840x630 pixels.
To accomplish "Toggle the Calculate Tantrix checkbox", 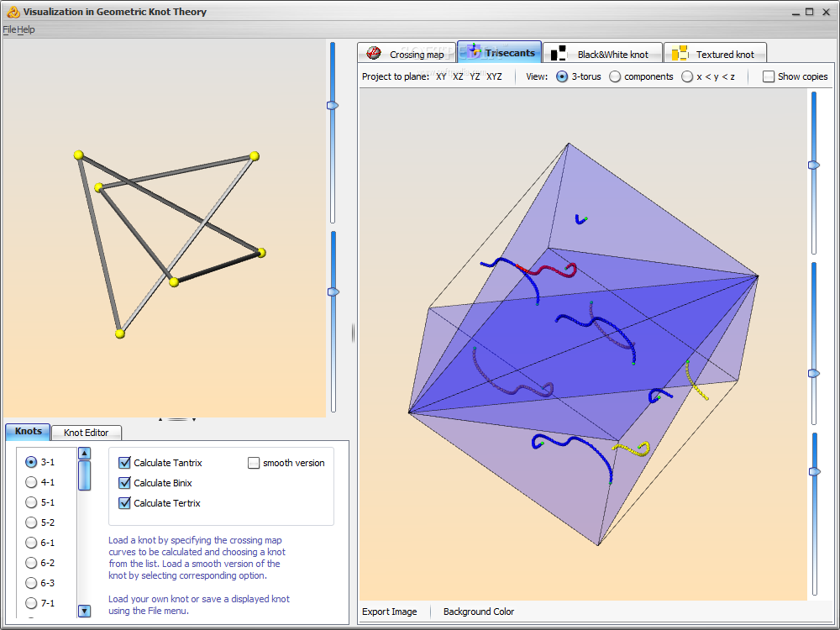I will tap(125, 462).
